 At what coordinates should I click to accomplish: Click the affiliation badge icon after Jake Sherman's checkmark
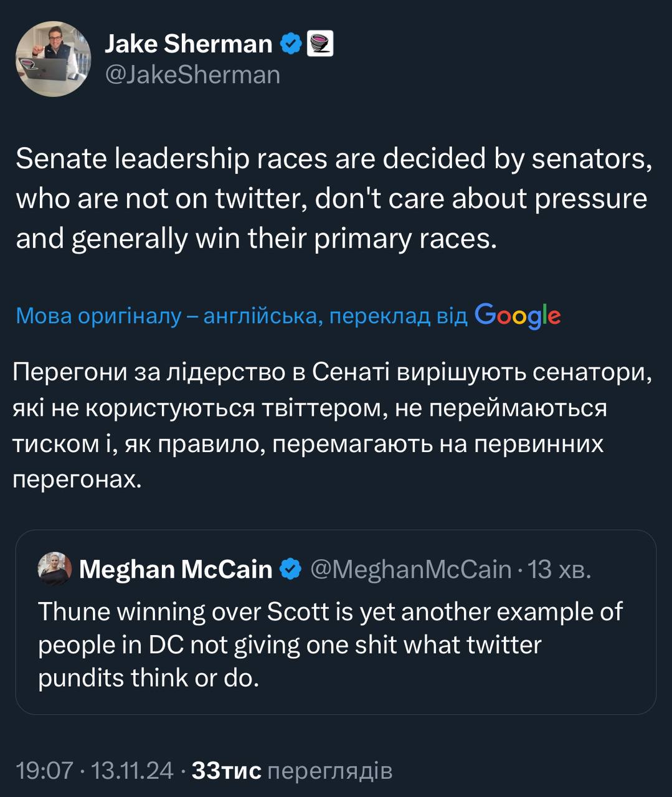pyautogui.click(x=320, y=44)
